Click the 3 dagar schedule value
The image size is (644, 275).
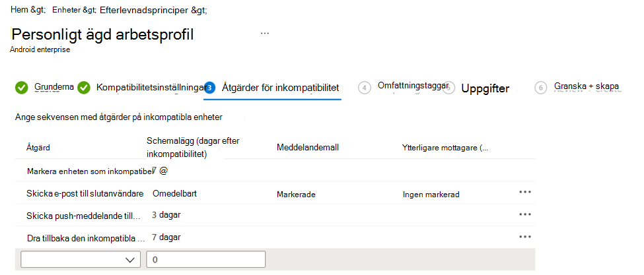pyautogui.click(x=166, y=215)
